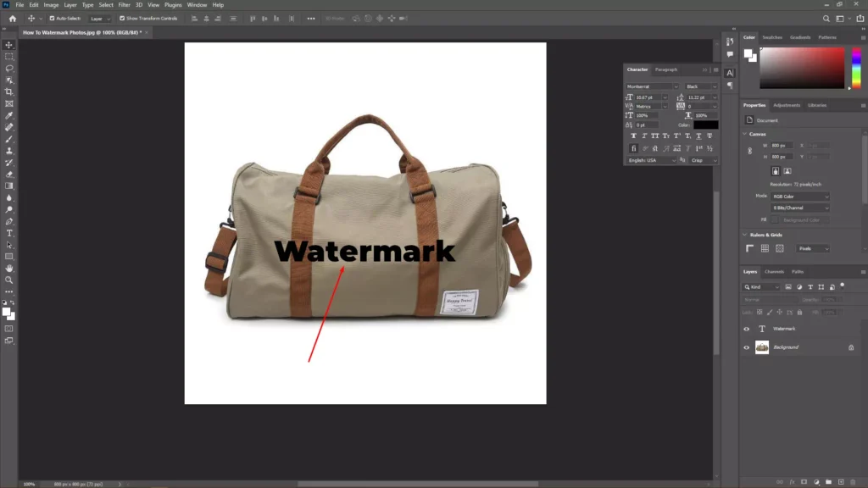
Task: Create a new group folder
Action: pos(829,482)
